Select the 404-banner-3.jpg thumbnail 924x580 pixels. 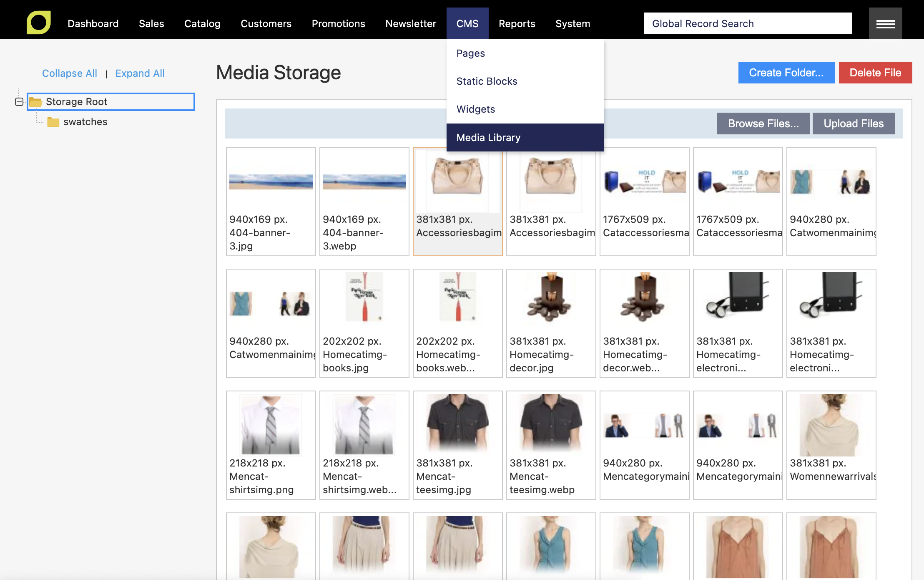pos(271,201)
